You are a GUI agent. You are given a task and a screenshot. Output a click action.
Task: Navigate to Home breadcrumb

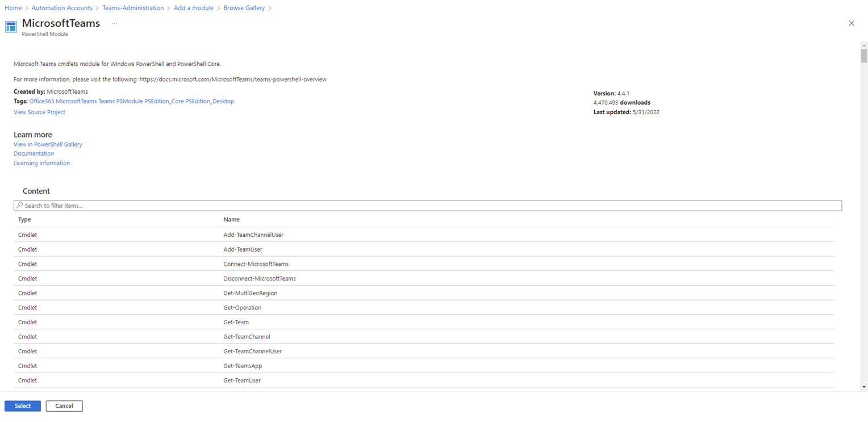coord(13,8)
